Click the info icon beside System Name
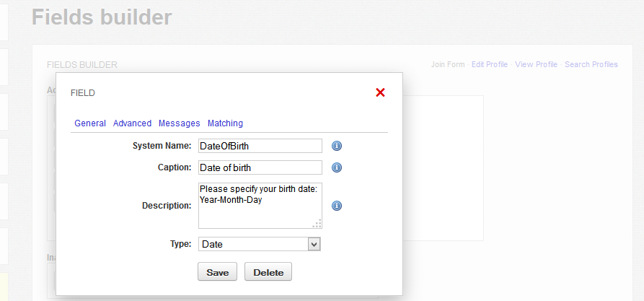Image resolution: width=644 pixels, height=301 pixels. tap(336, 146)
